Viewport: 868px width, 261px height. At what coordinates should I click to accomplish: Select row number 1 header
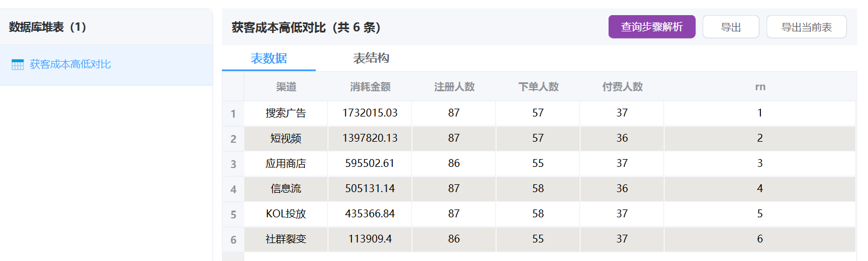233,114
